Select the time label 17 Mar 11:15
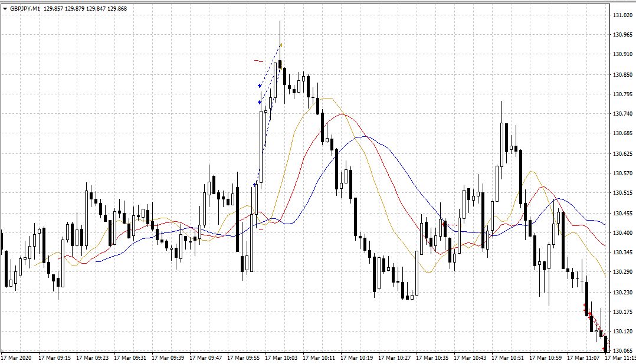 pyautogui.click(x=620, y=358)
